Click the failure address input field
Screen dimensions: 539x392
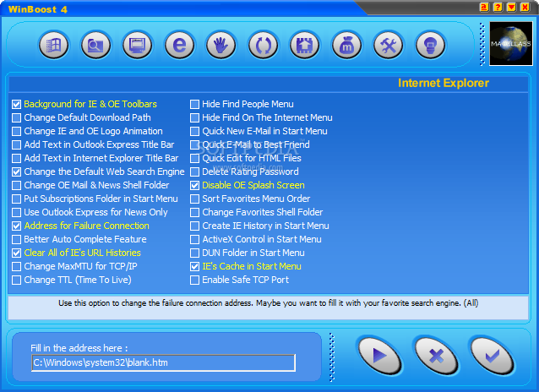[163, 362]
